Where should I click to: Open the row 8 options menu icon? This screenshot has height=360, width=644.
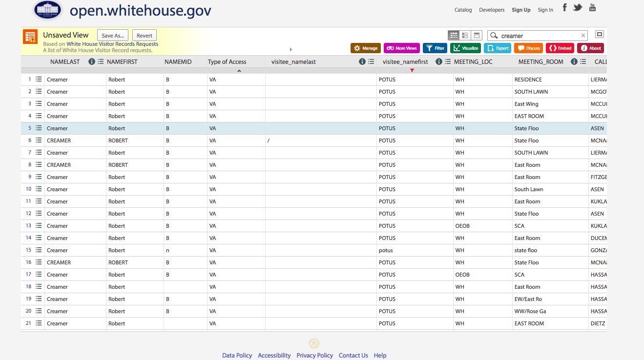[39, 164]
